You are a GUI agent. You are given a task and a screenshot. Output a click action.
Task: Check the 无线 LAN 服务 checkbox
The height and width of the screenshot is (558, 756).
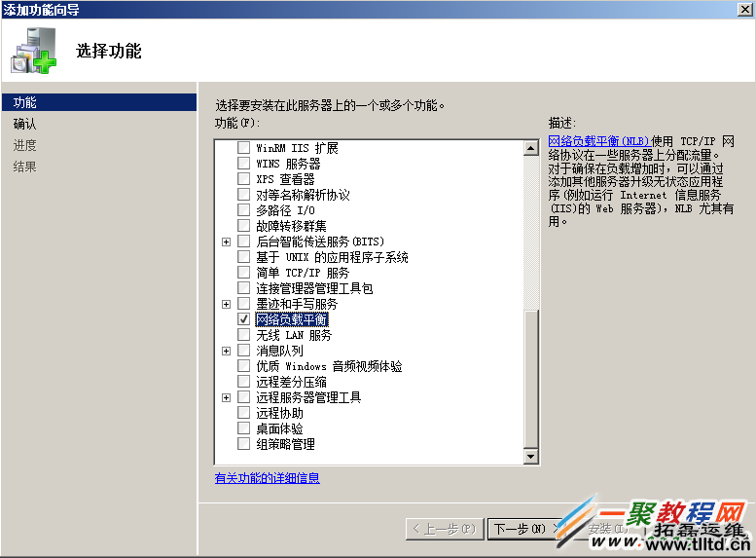coord(244,335)
